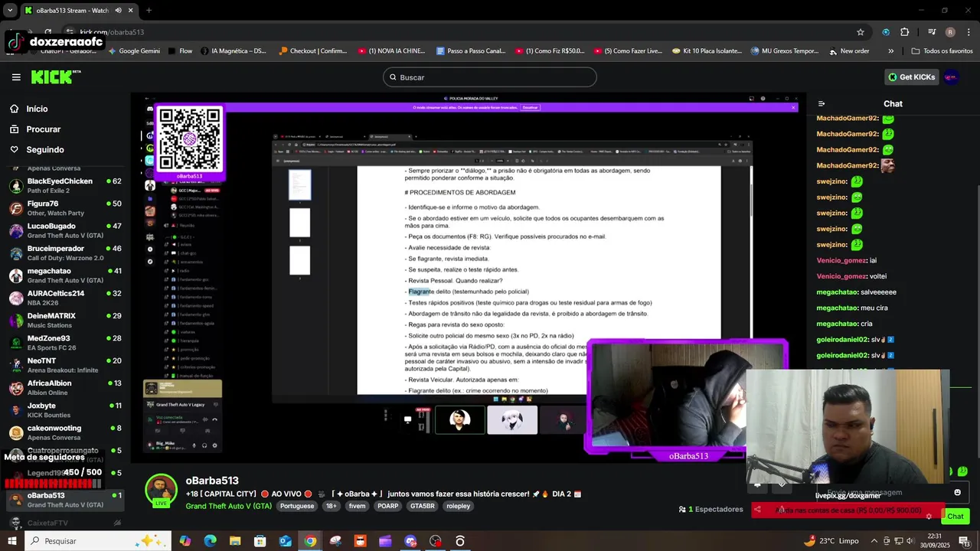This screenshot has height=551, width=980.
Task: Open the Flow bookmark
Action: [179, 51]
